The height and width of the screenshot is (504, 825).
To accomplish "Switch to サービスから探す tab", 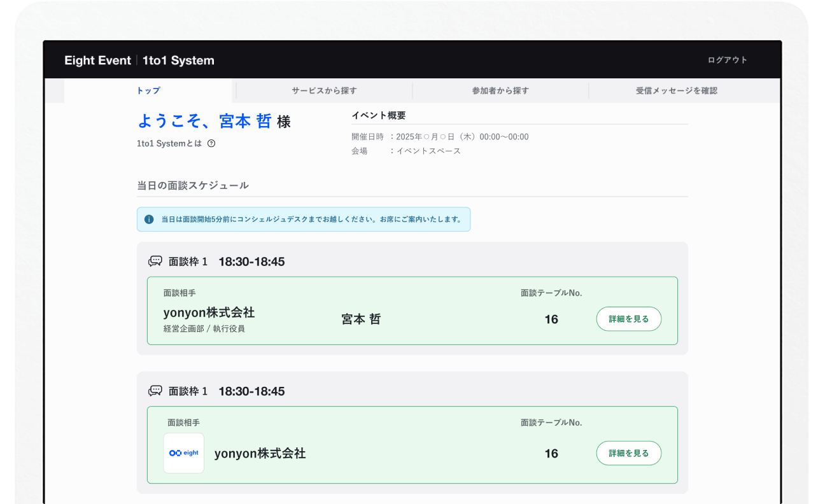I will tap(324, 91).
